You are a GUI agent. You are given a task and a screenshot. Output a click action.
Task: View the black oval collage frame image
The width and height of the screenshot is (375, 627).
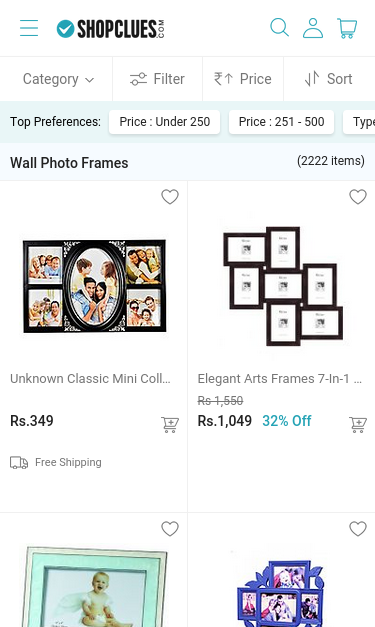(x=94, y=286)
